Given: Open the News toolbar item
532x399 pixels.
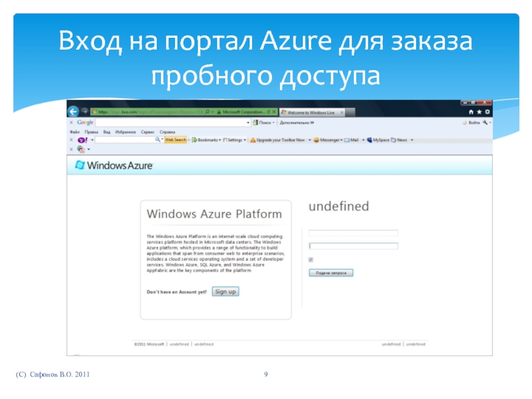Looking at the screenshot, I should 399,140.
